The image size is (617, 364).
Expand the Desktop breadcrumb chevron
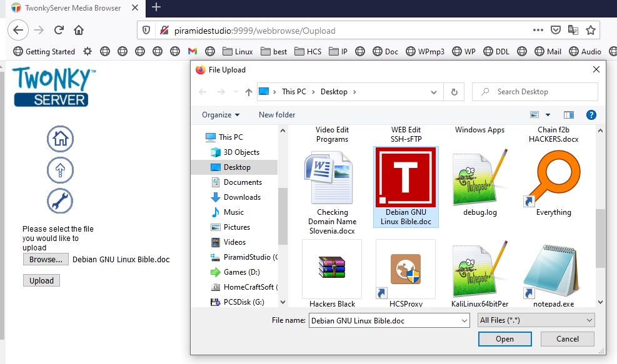[354, 92]
